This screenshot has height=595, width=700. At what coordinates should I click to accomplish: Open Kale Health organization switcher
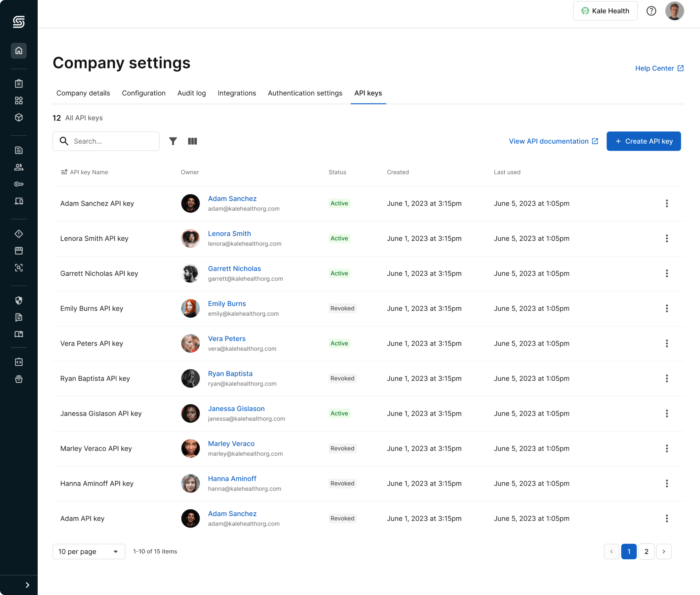point(605,11)
